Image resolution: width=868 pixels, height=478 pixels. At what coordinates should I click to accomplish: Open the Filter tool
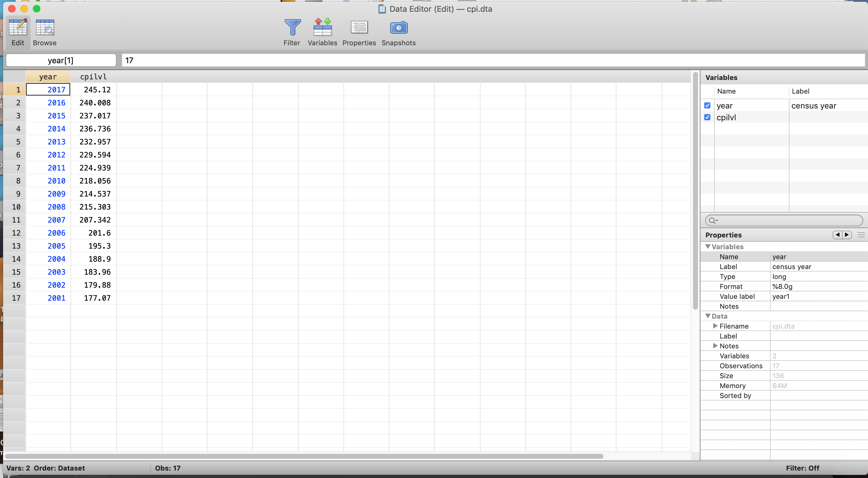(x=292, y=28)
